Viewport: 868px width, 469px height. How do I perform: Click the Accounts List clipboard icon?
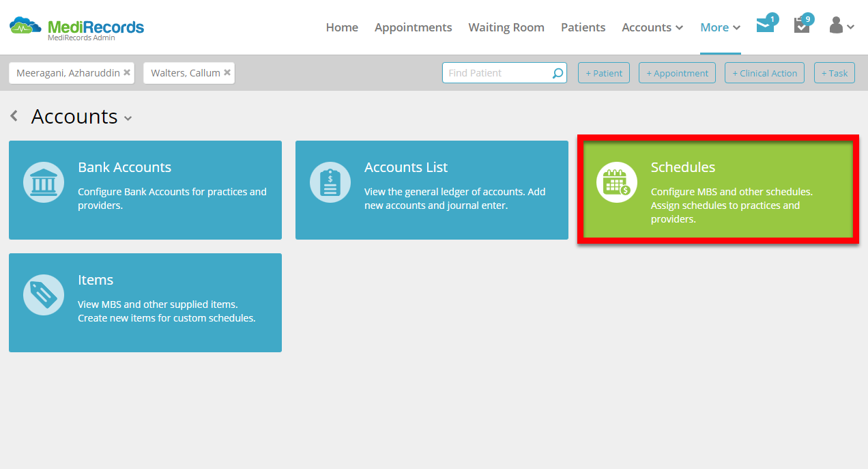330,182
